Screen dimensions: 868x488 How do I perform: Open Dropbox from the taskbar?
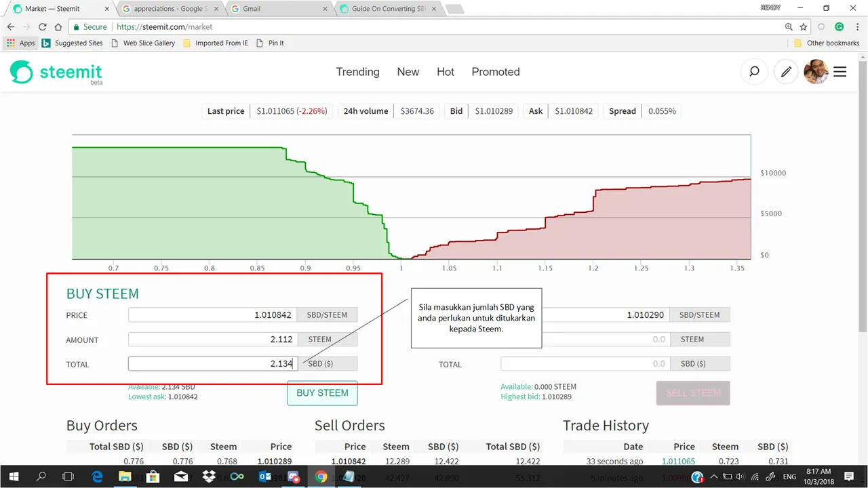click(x=209, y=476)
